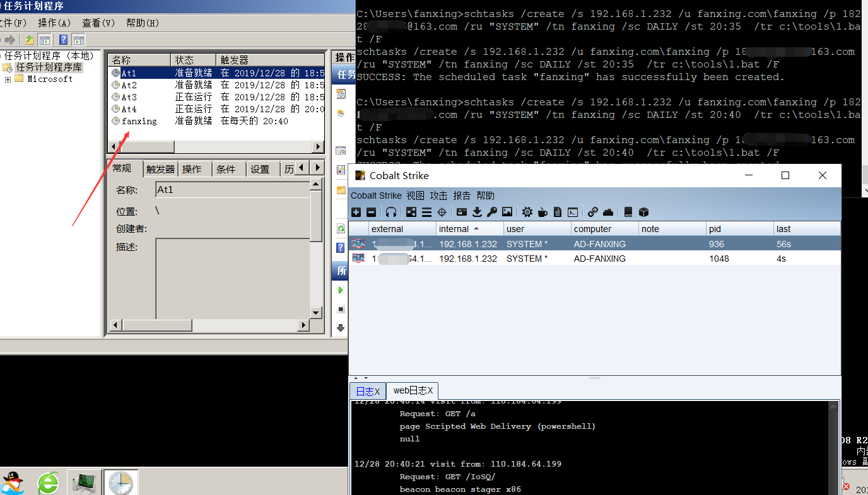Sort by the internal column header
The image size is (868, 495).
point(470,229)
